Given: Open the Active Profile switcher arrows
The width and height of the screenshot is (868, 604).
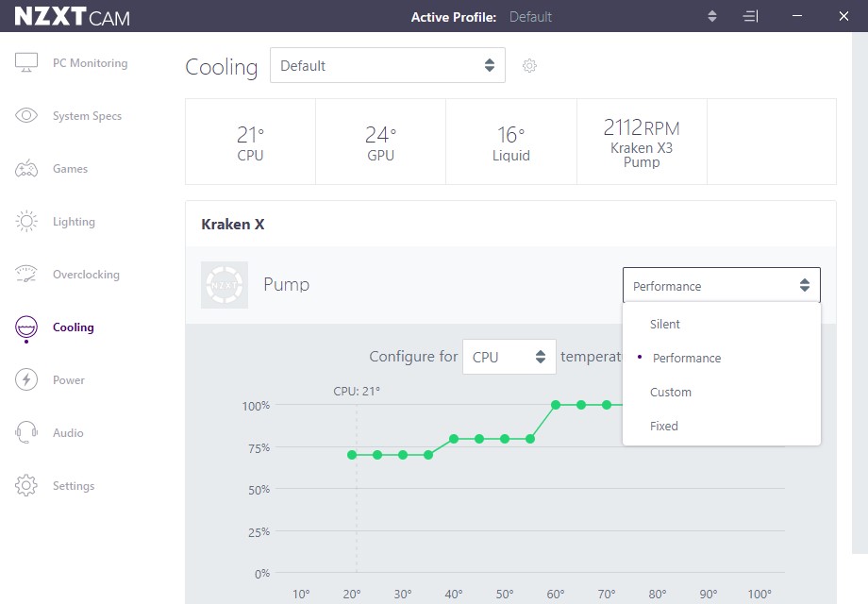Looking at the screenshot, I should (712, 16).
